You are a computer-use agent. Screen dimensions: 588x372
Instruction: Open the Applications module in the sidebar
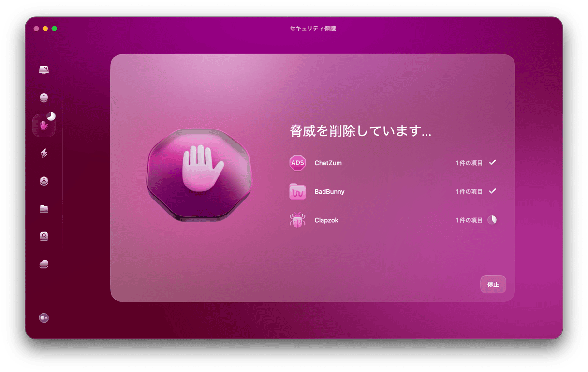(x=44, y=181)
